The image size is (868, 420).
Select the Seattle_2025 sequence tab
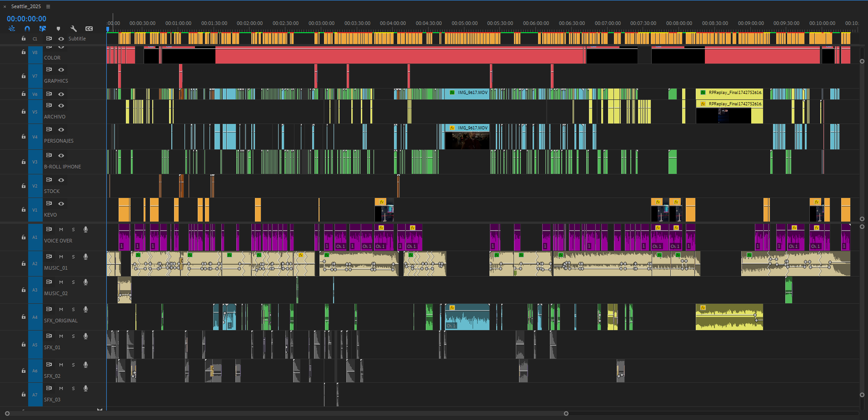point(26,6)
